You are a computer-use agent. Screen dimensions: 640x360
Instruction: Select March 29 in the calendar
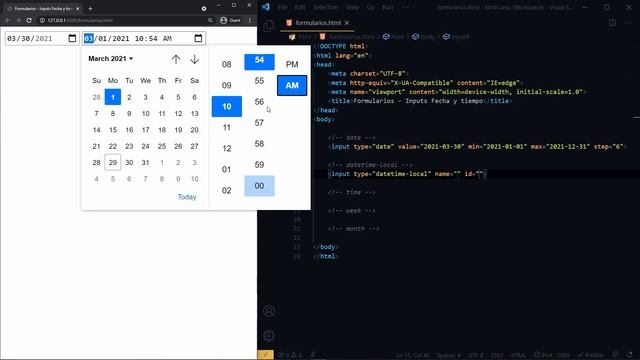[113, 162]
